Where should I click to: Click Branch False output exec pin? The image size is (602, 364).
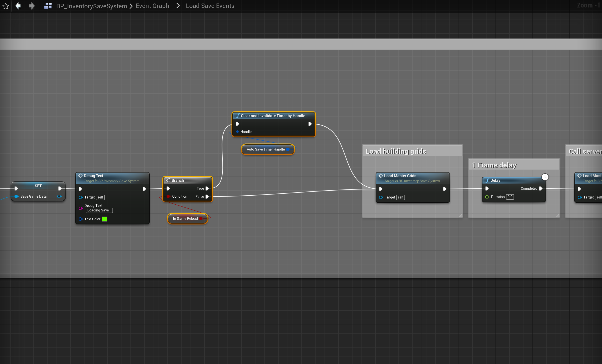(207, 197)
